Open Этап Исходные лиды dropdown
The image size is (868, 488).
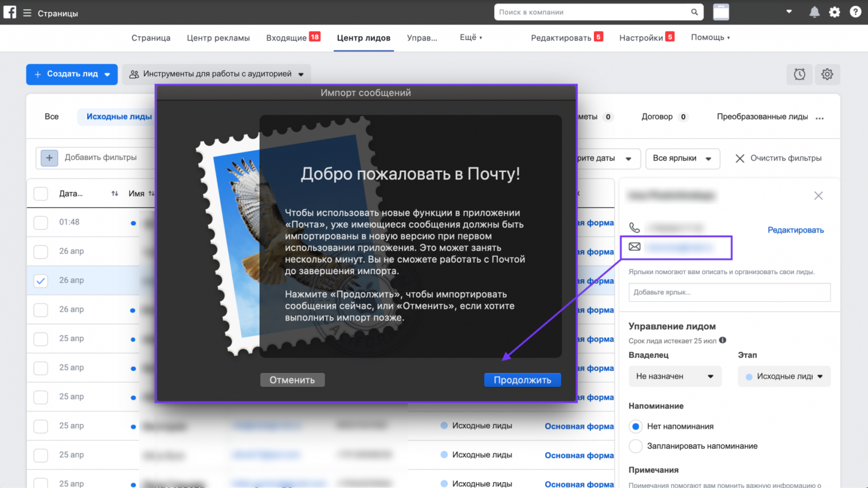click(x=784, y=376)
